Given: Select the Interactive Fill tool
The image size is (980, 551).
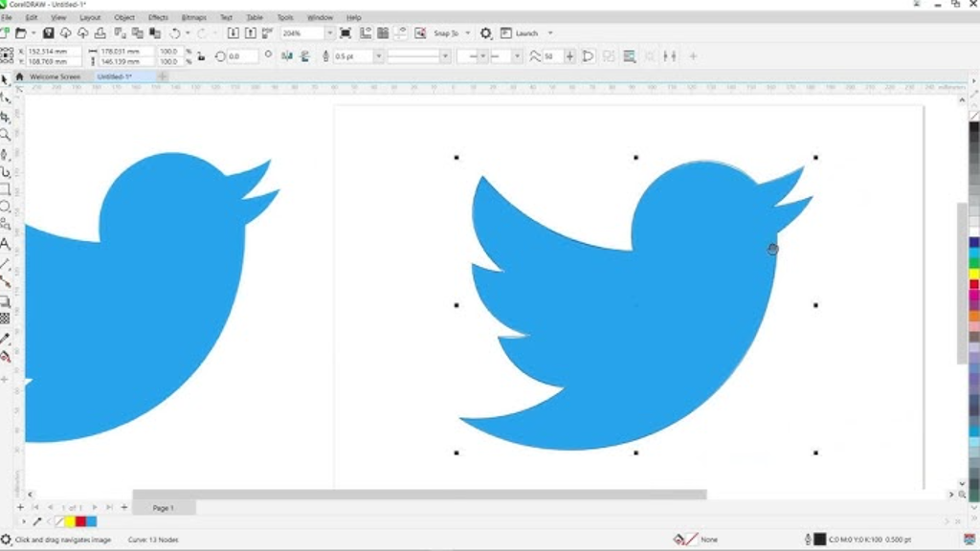Looking at the screenshot, I should tap(5, 357).
